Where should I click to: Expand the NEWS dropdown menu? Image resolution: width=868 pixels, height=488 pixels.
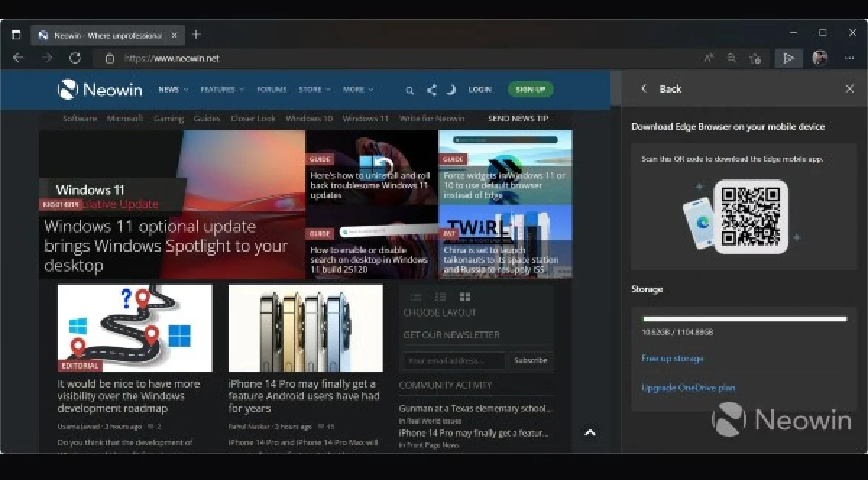coord(173,90)
